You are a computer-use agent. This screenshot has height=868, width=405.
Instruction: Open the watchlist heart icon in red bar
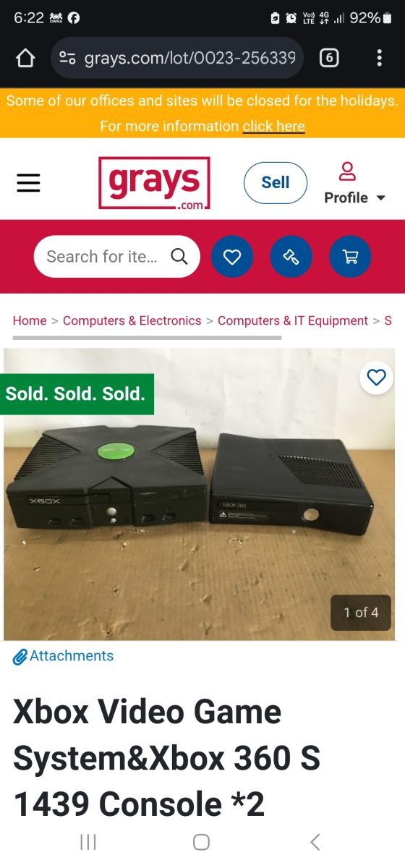[232, 256]
